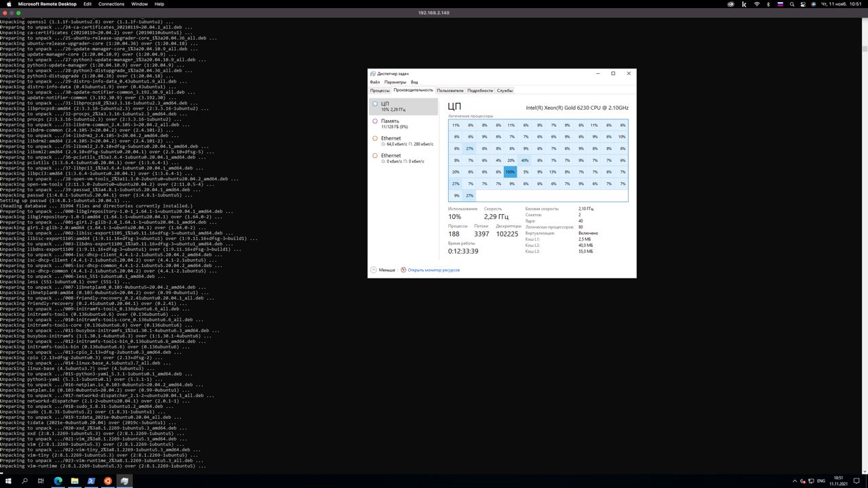Viewport: 868px width, 488px height.
Task: Click remote session vertical scrollbar
Action: (865, 244)
